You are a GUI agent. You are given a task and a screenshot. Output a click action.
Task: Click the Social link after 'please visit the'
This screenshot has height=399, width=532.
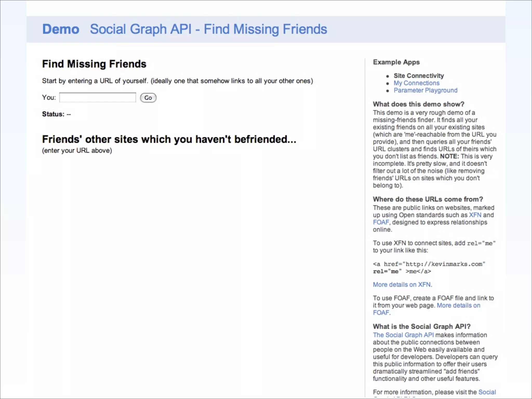click(487, 392)
